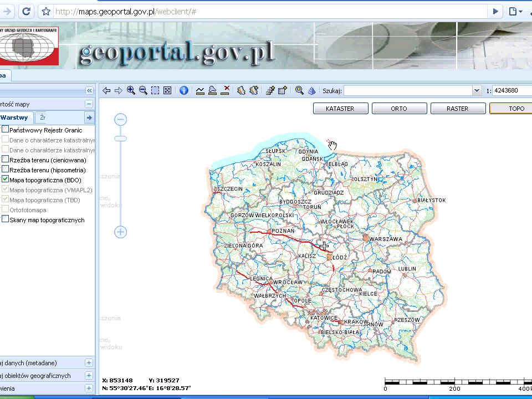The image size is (532, 399).
Task: Enable Rzeźba terenu (cieniowana) layer
Action: tap(5, 160)
